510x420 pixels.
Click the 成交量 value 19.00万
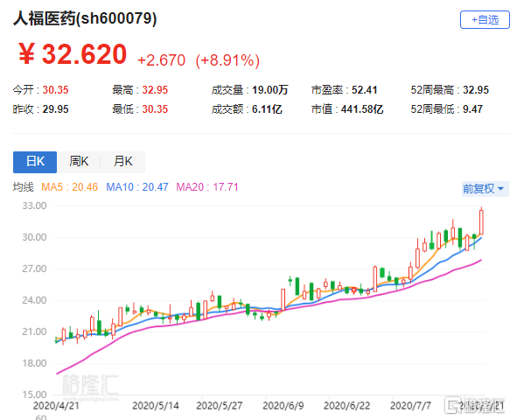pyautogui.click(x=270, y=90)
